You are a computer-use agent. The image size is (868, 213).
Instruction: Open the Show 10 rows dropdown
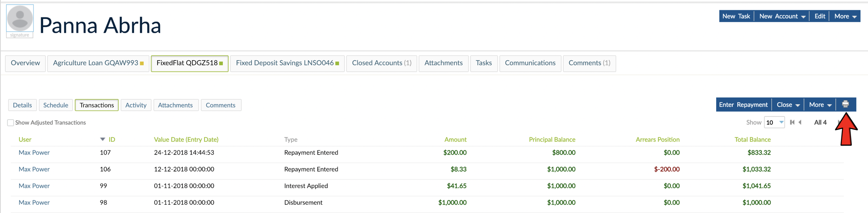(x=774, y=122)
